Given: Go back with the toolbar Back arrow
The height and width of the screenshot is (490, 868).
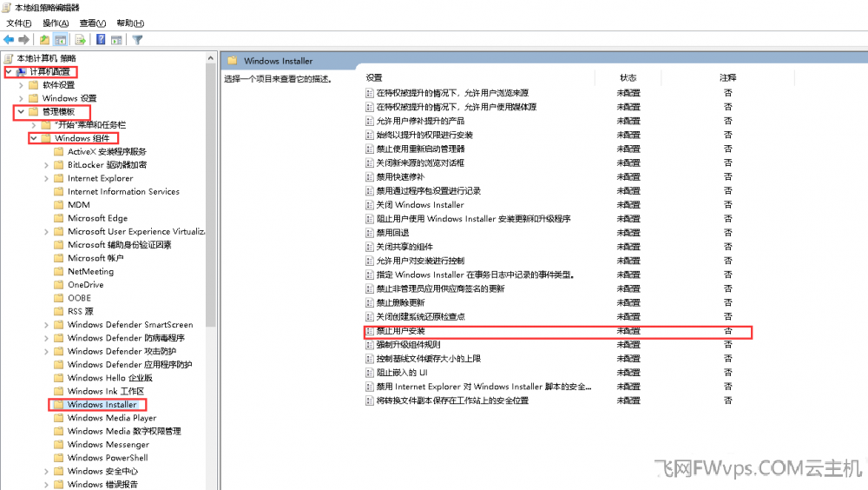Looking at the screenshot, I should point(9,39).
